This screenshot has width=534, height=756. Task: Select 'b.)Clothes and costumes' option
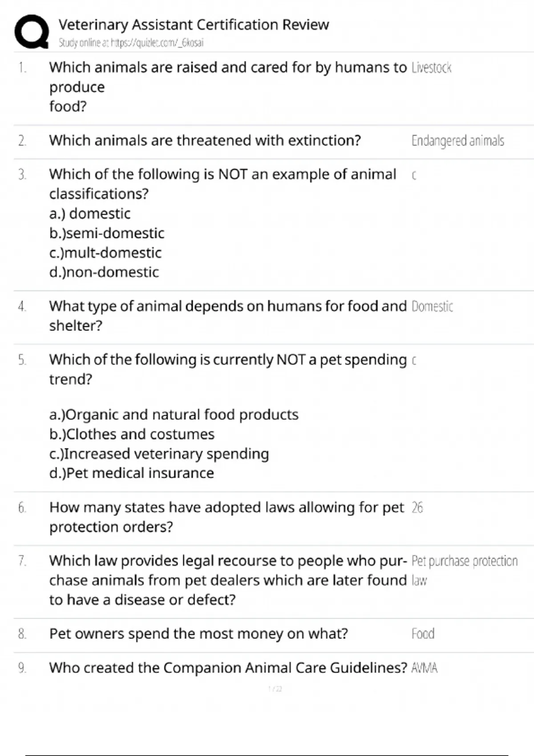click(x=132, y=434)
